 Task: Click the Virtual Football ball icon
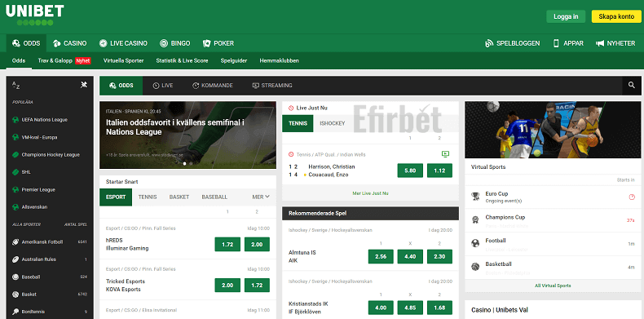tap(475, 243)
